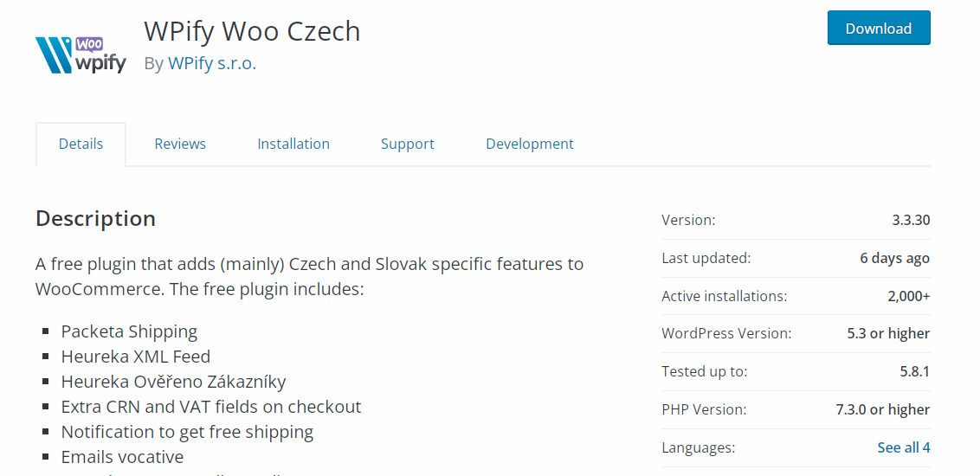Open the Installation tab
The image size is (980, 476).
coord(293,144)
